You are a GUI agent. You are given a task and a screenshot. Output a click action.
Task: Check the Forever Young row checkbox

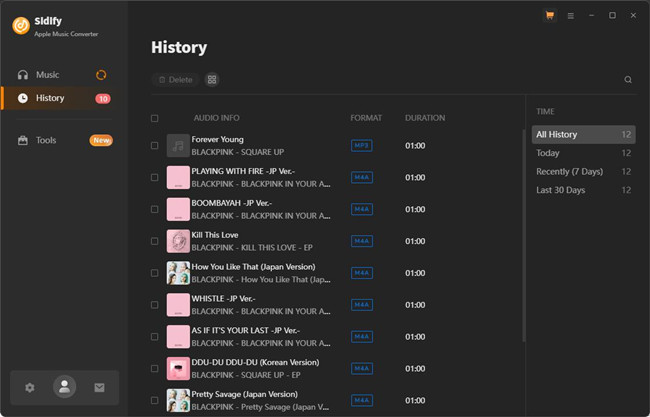[x=155, y=145]
